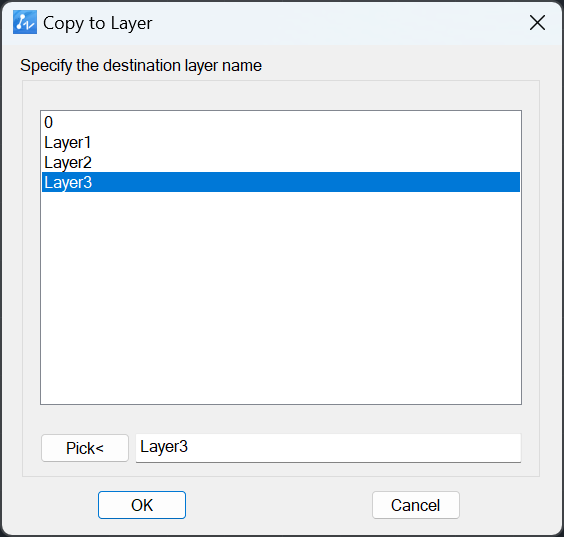Screen dimensions: 564x537
Task: Click the highlighted Layer3 entry
Action: 281,182
